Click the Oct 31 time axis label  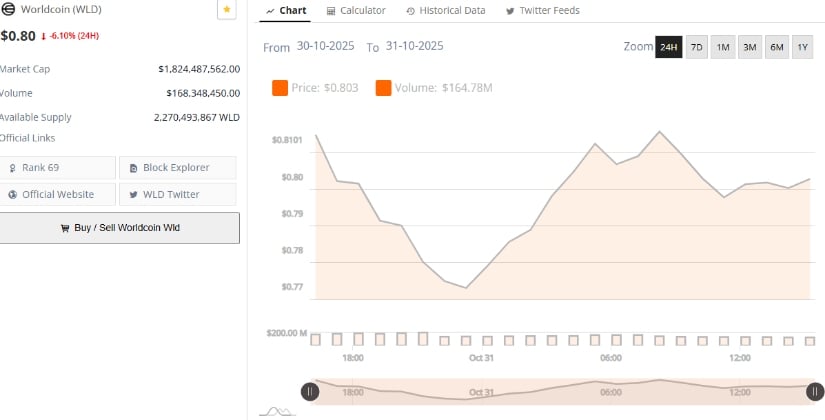pos(481,358)
